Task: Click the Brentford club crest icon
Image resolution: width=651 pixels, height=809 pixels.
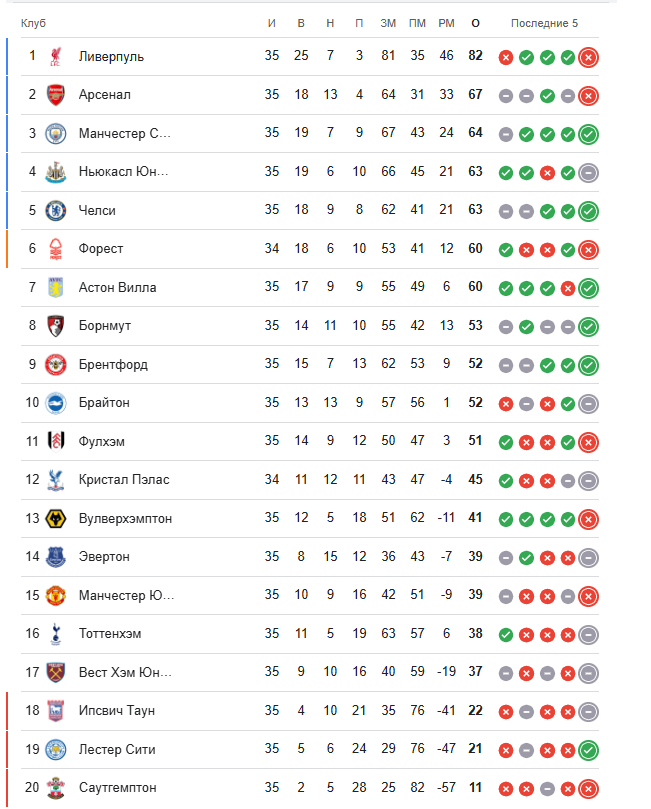Action: tap(56, 365)
